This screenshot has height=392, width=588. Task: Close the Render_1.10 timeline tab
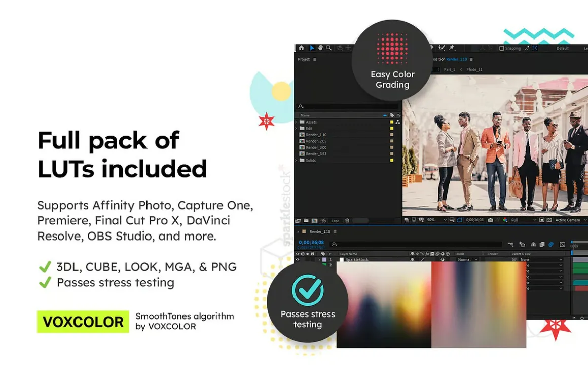(298, 231)
